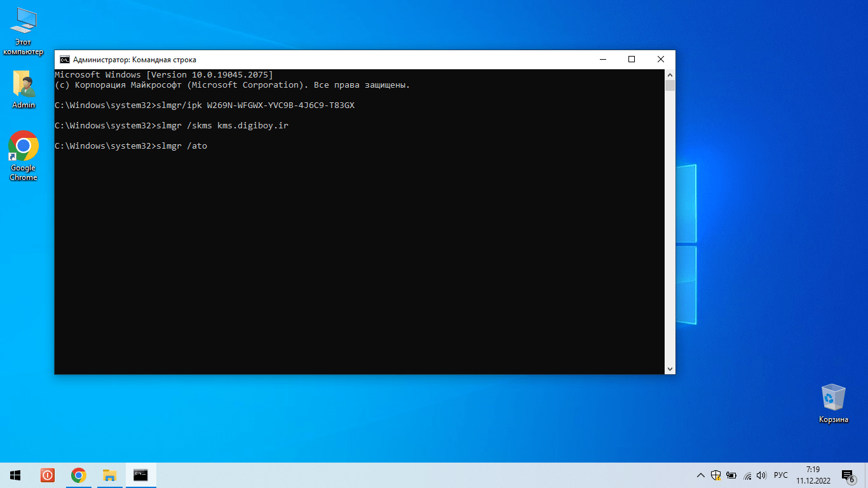Open the clock showing 7:19 11.12.2022
This screenshot has width=868, height=488.
(x=813, y=475)
